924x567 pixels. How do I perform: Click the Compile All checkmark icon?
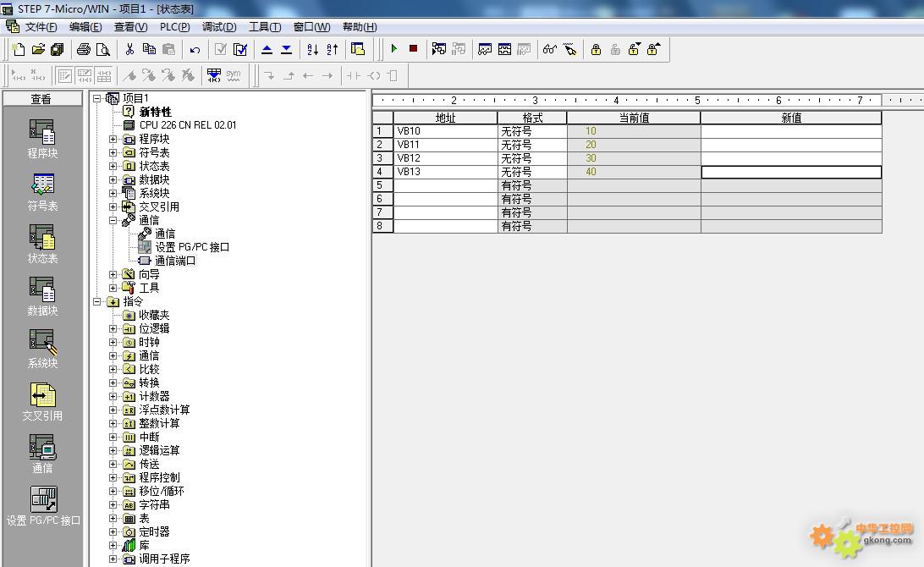coord(240,50)
